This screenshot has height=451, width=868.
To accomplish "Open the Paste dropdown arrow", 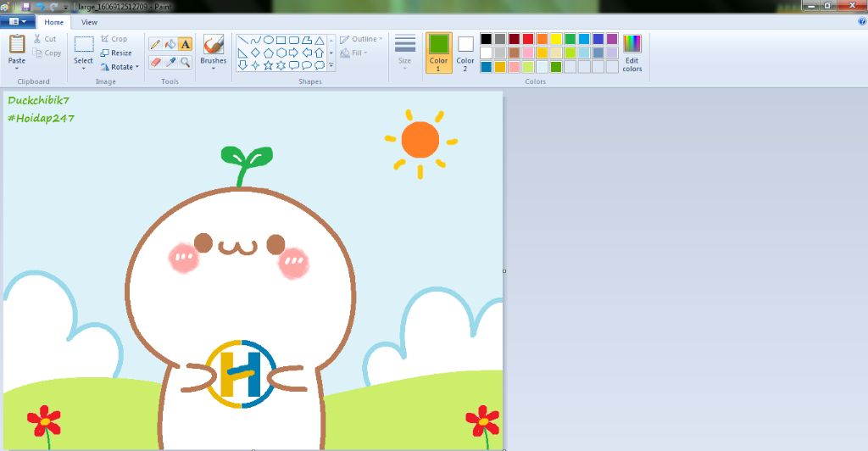I will [x=17, y=68].
